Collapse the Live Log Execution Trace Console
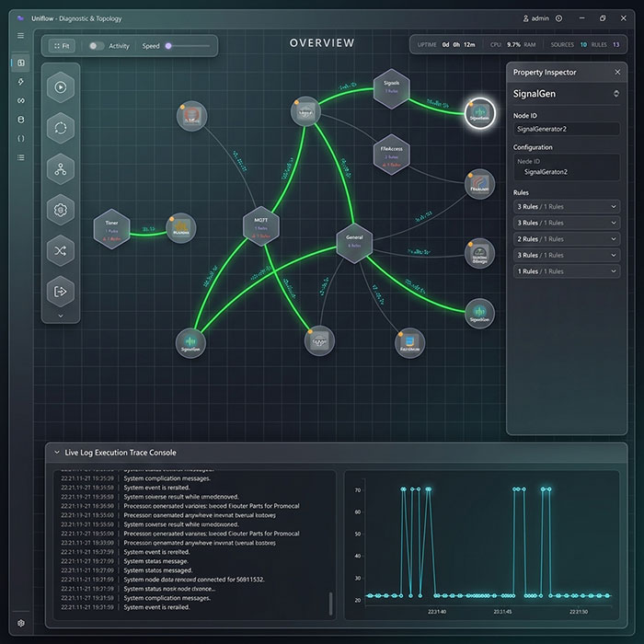 (x=57, y=453)
